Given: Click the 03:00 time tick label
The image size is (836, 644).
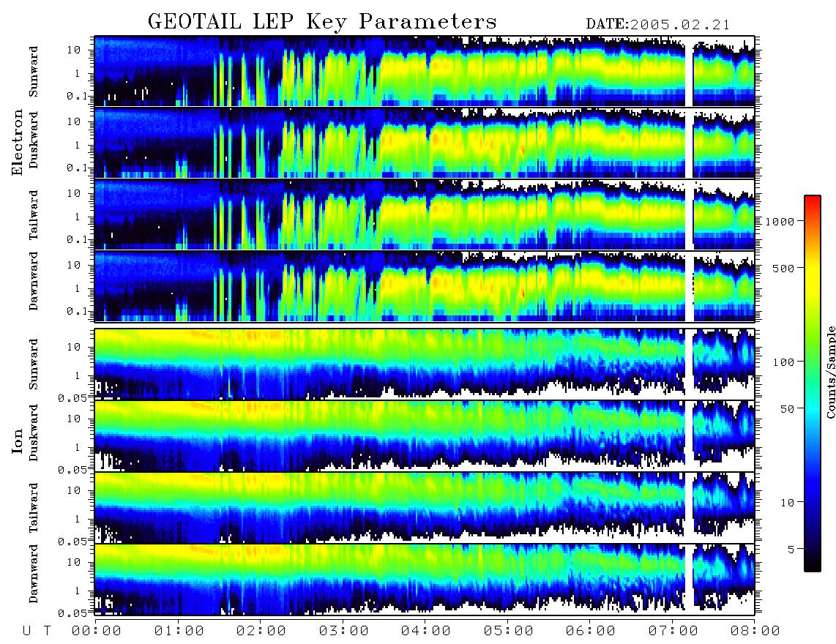Looking at the screenshot, I should point(344,631).
